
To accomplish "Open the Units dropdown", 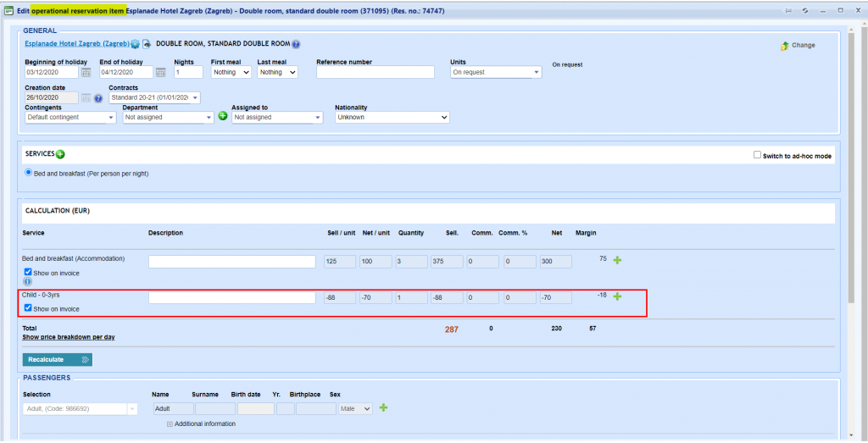I will click(495, 73).
